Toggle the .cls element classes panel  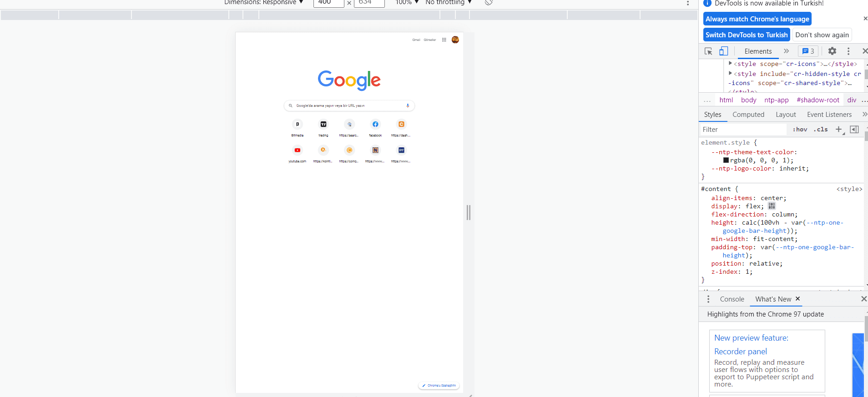coord(821,130)
